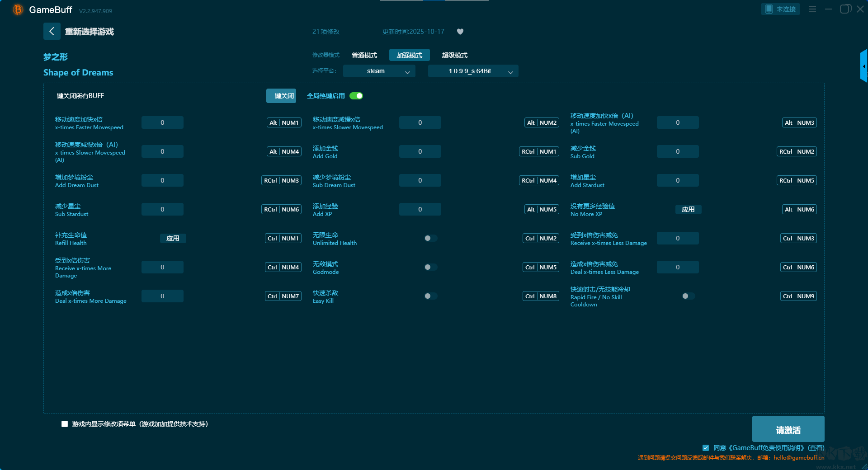Open the 1.0.9.9_s 64Bit version dropdown
The width and height of the screenshot is (868, 470).
(473, 71)
